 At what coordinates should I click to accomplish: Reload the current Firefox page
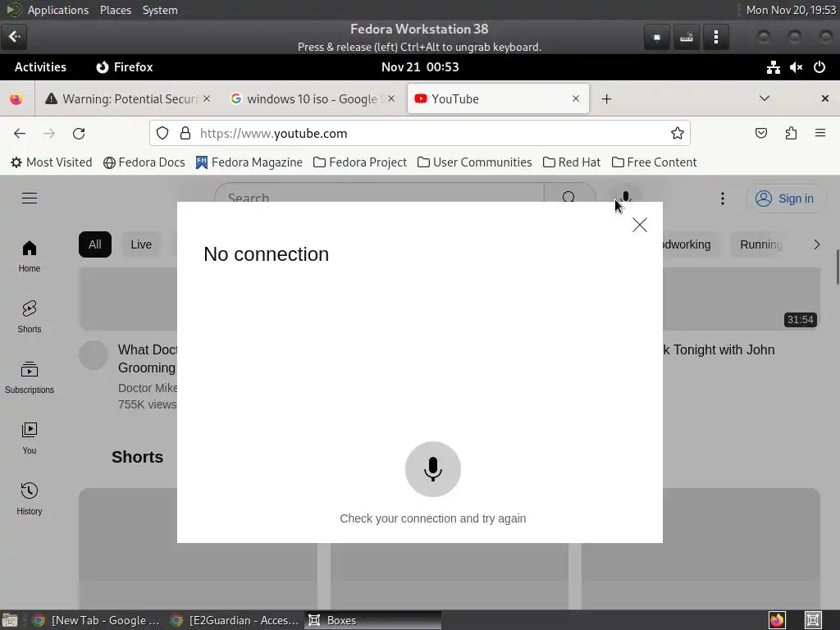(x=79, y=134)
